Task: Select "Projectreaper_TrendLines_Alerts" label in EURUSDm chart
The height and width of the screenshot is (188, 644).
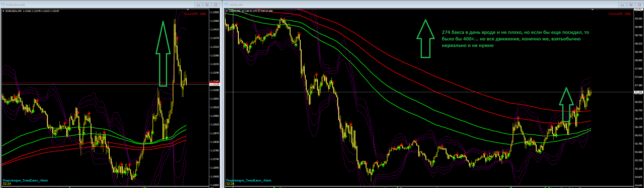Action: coord(25,180)
